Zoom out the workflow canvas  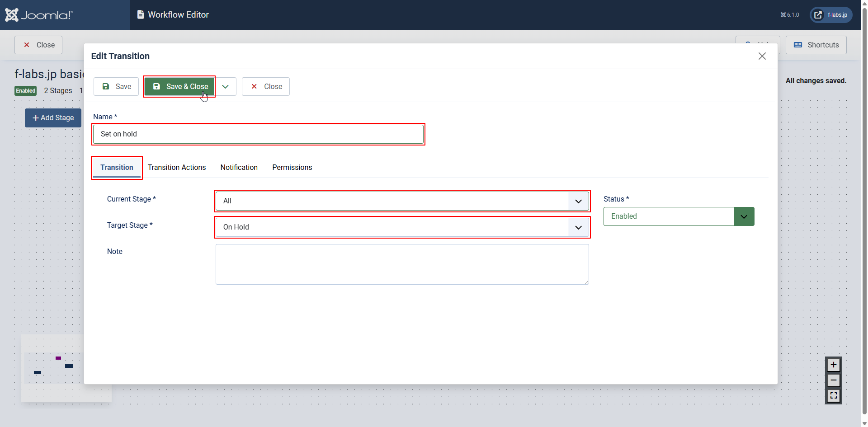pyautogui.click(x=833, y=380)
